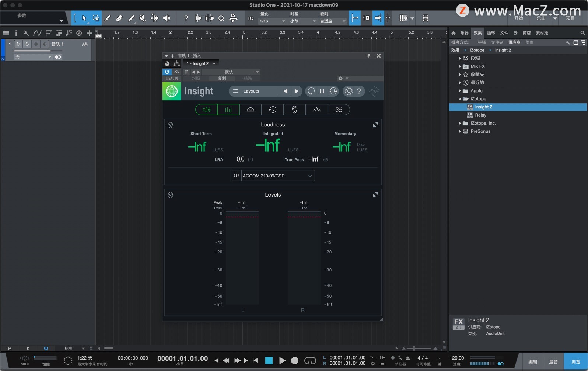
Task: Maximize the Levels panel
Action: click(375, 195)
